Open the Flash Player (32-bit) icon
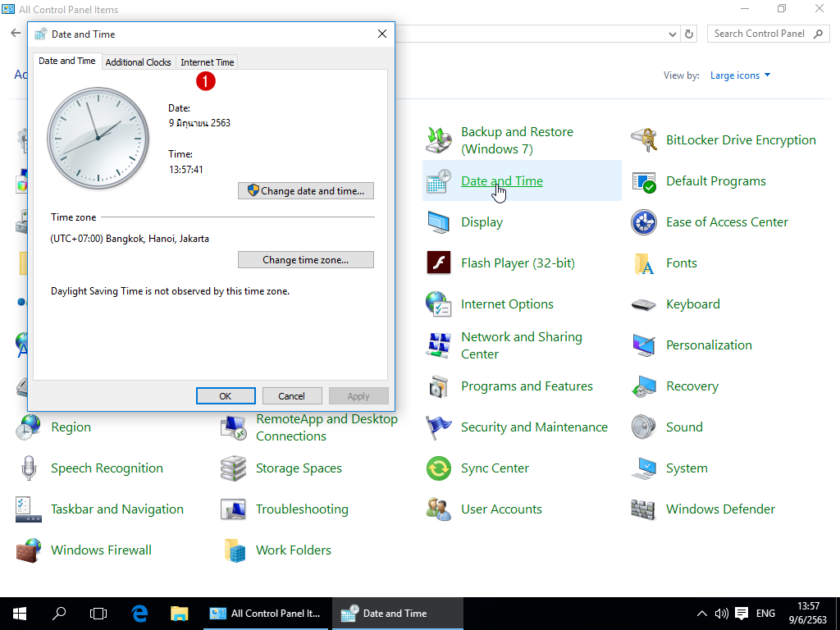840x630 pixels. tap(439, 263)
